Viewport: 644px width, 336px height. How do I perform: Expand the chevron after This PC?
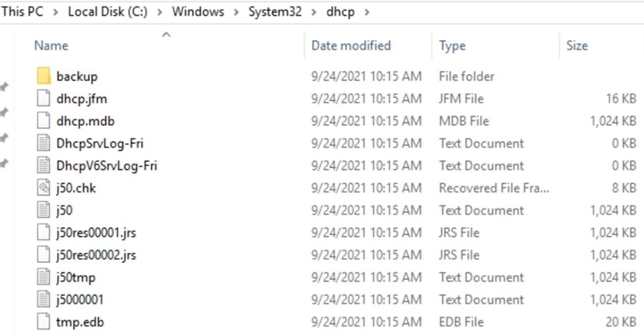click(x=54, y=13)
